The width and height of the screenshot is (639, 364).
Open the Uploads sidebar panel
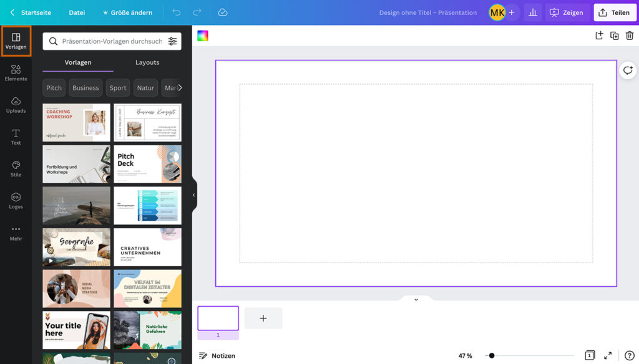click(x=16, y=105)
